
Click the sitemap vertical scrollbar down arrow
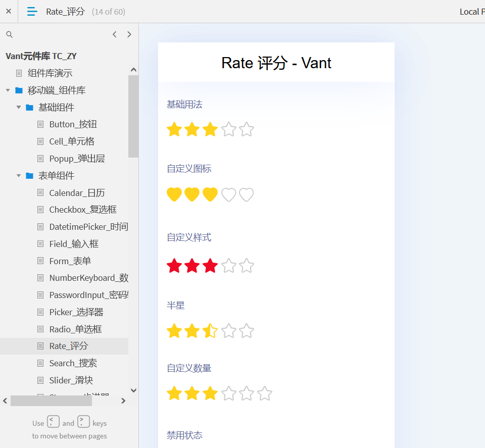click(x=133, y=390)
